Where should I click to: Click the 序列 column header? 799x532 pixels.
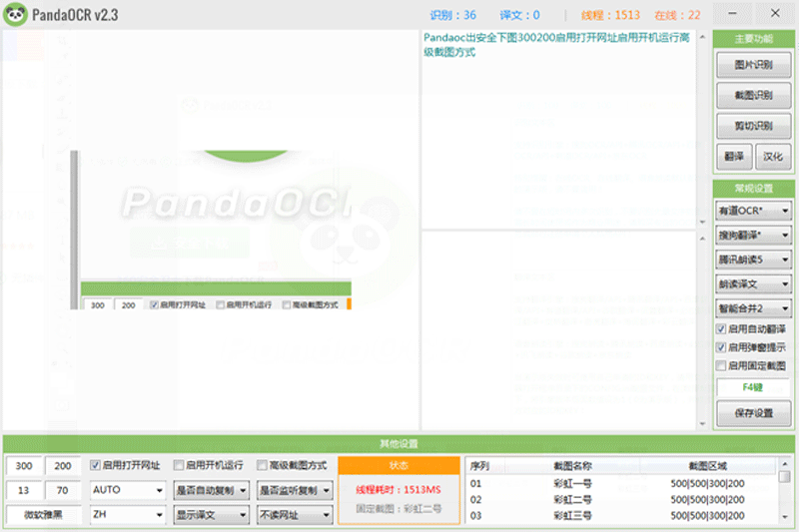point(480,466)
